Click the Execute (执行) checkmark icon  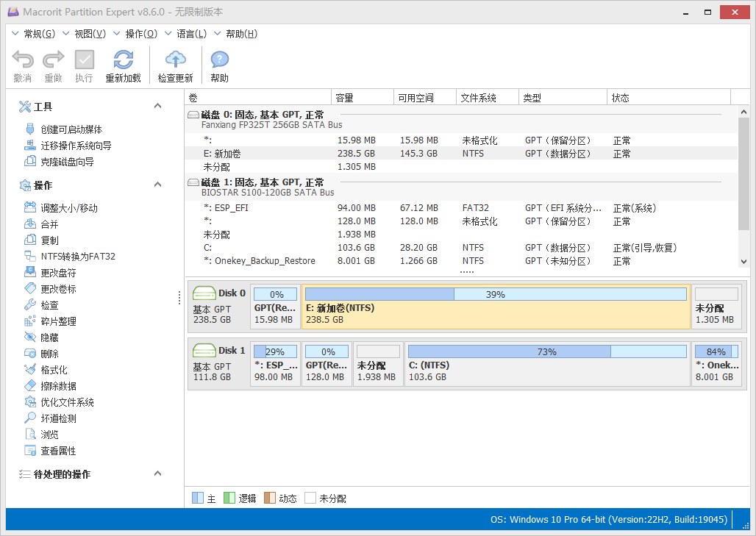[85, 60]
